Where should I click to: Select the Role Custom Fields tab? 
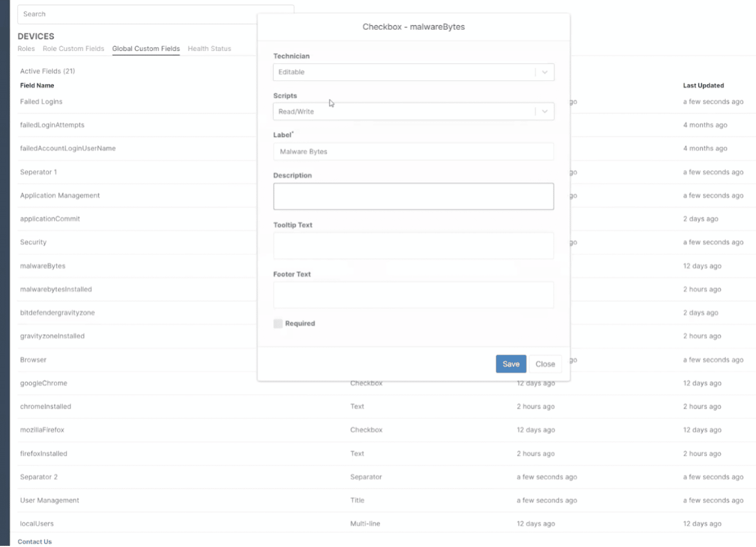click(73, 48)
